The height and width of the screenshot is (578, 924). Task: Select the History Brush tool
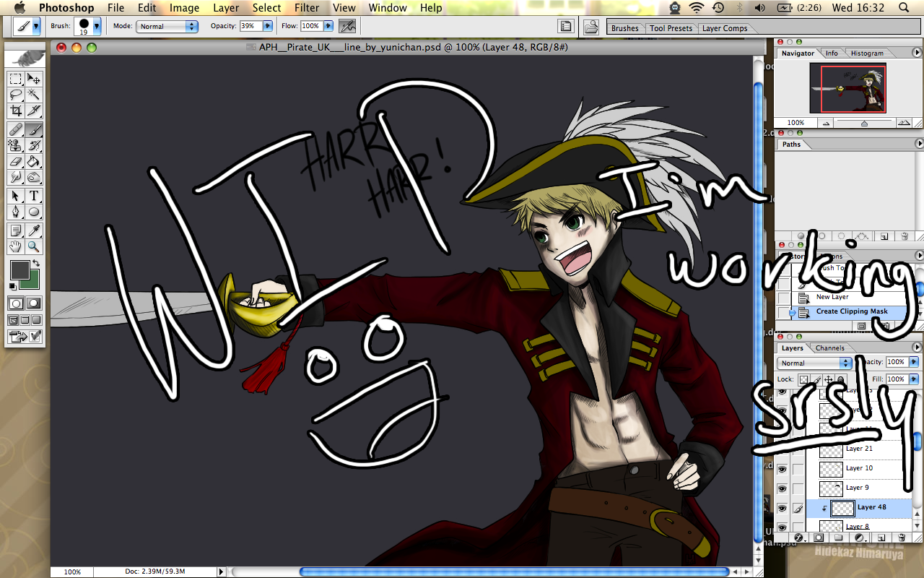tap(34, 145)
